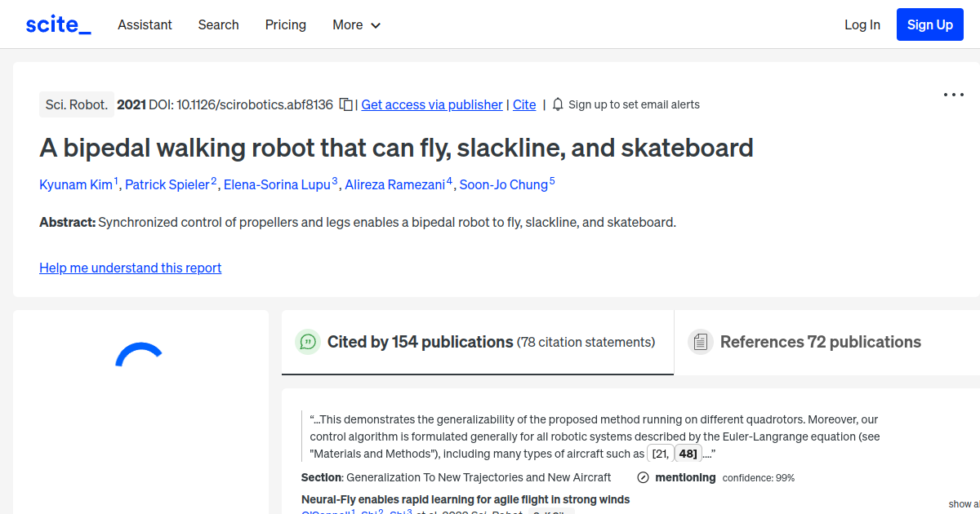
Task: Open the three-dot overflow menu
Action: (x=953, y=95)
